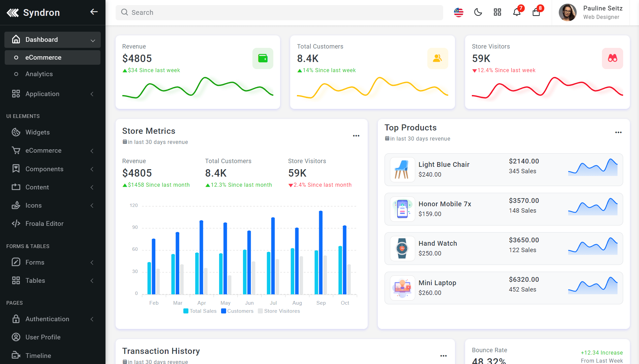This screenshot has height=364, width=639.
Task: Open Store Metrics three-dot options menu
Action: (356, 136)
